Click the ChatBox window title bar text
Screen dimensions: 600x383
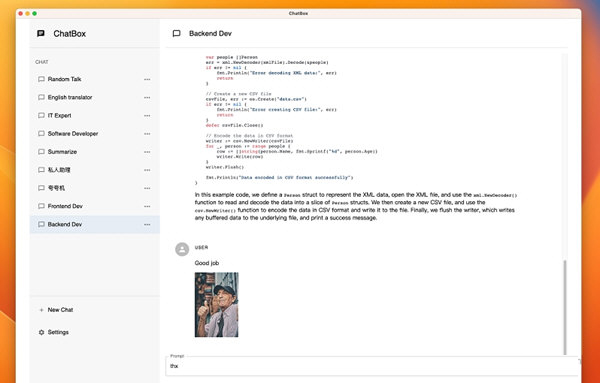tap(298, 13)
